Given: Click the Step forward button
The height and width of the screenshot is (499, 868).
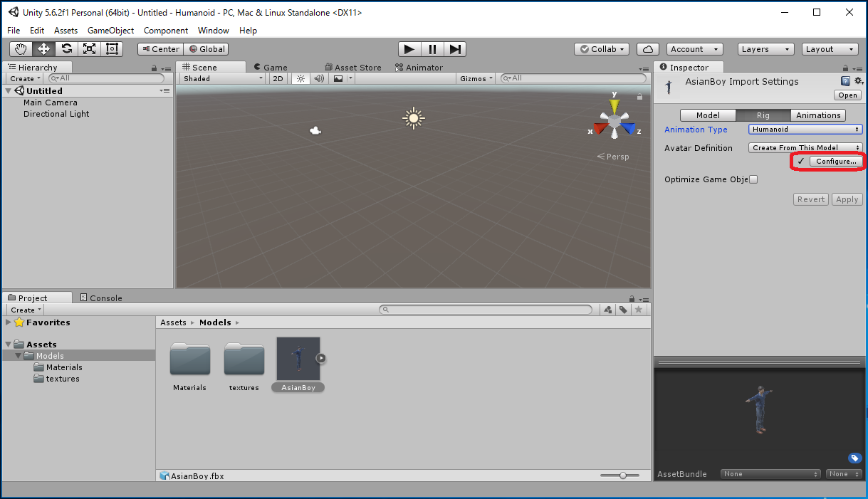Looking at the screenshot, I should click(456, 49).
